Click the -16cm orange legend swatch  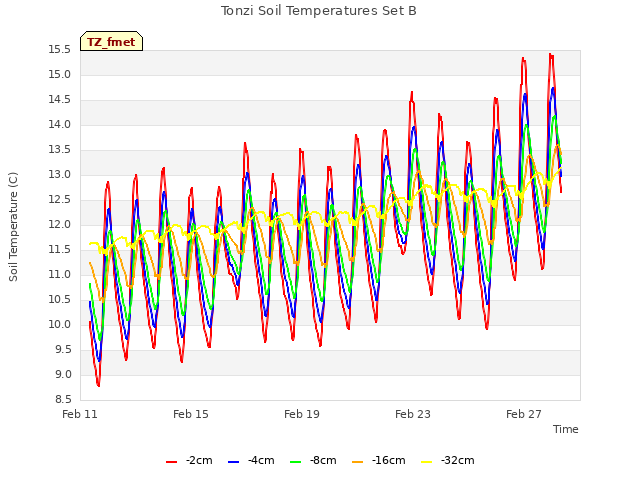pyautogui.click(x=358, y=462)
